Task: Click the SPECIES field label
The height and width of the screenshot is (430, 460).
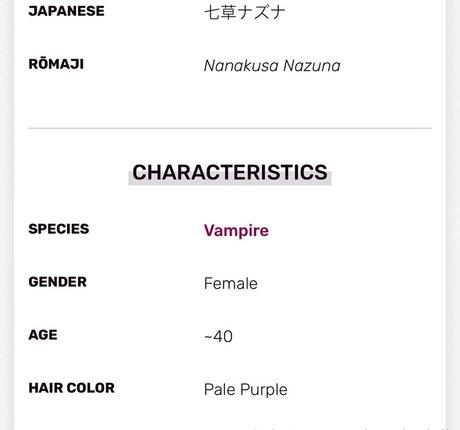Action: click(x=59, y=229)
